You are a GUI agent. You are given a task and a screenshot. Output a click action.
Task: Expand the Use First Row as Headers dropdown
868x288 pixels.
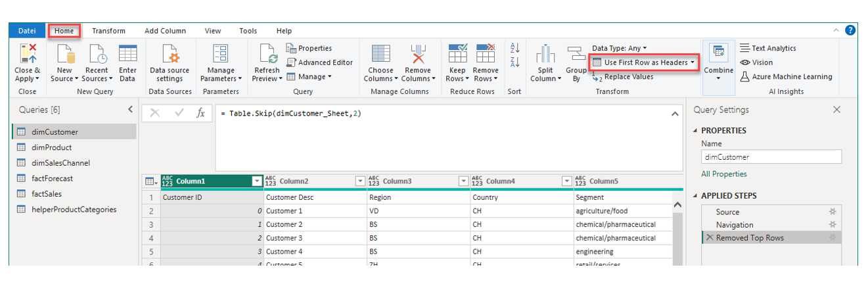click(693, 62)
